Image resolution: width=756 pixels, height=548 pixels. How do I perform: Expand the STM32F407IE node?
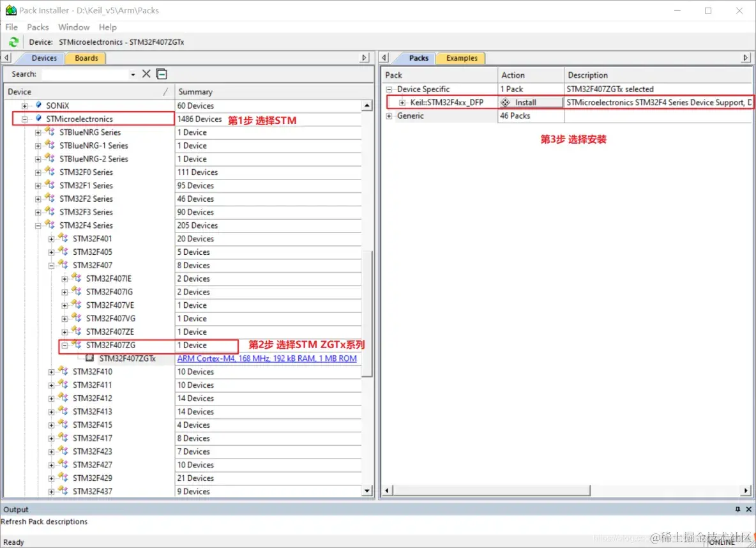tap(64, 279)
